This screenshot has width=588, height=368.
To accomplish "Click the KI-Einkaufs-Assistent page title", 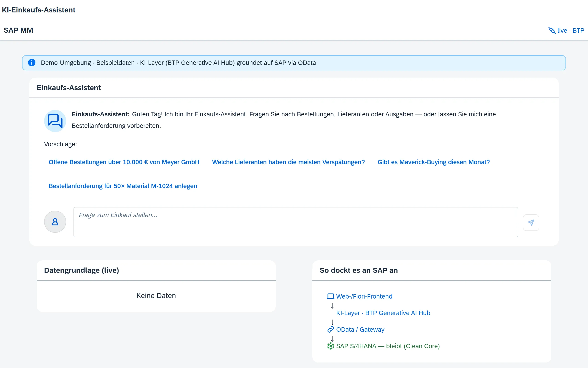I will click(39, 10).
